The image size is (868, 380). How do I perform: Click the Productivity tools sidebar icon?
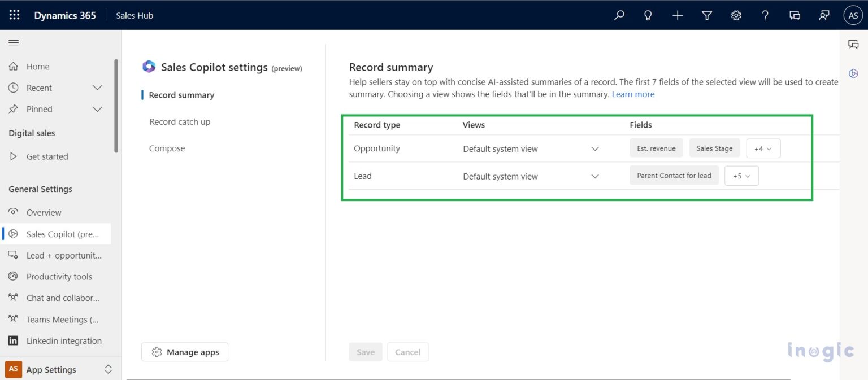[x=12, y=276]
